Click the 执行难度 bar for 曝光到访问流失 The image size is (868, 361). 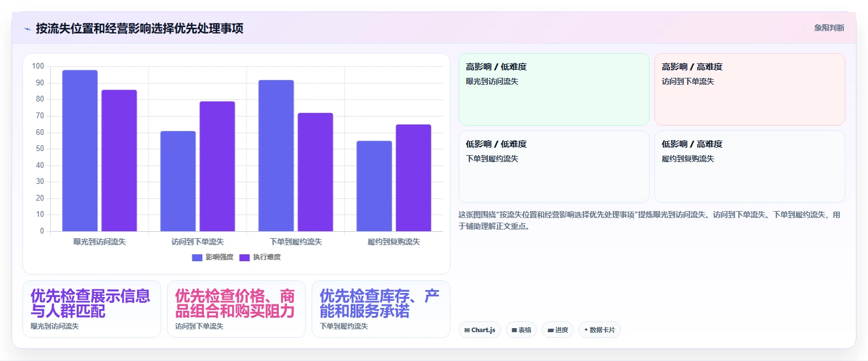point(119,160)
